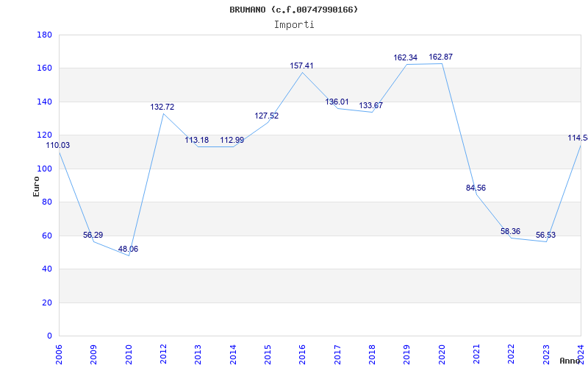The height and width of the screenshot is (368, 588).
Task: Select data point value 132.72
Action: pyautogui.click(x=162, y=107)
